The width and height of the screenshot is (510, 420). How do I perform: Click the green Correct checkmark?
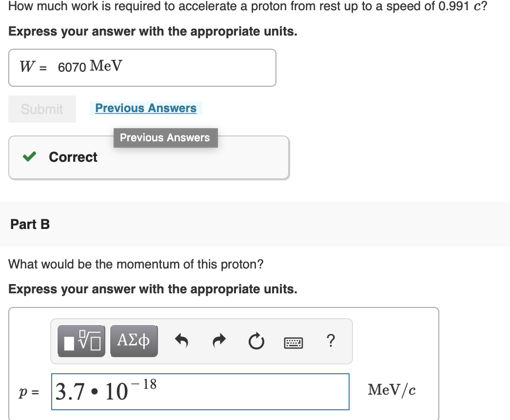coord(29,157)
